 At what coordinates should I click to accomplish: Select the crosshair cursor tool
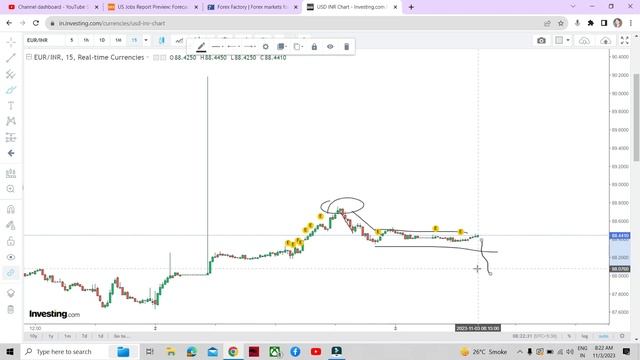[11, 42]
